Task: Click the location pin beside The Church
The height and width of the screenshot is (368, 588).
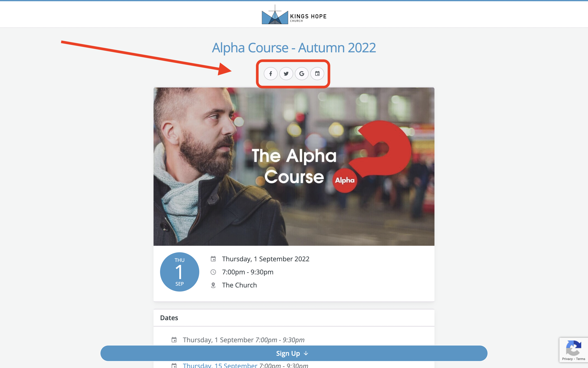Action: click(213, 285)
